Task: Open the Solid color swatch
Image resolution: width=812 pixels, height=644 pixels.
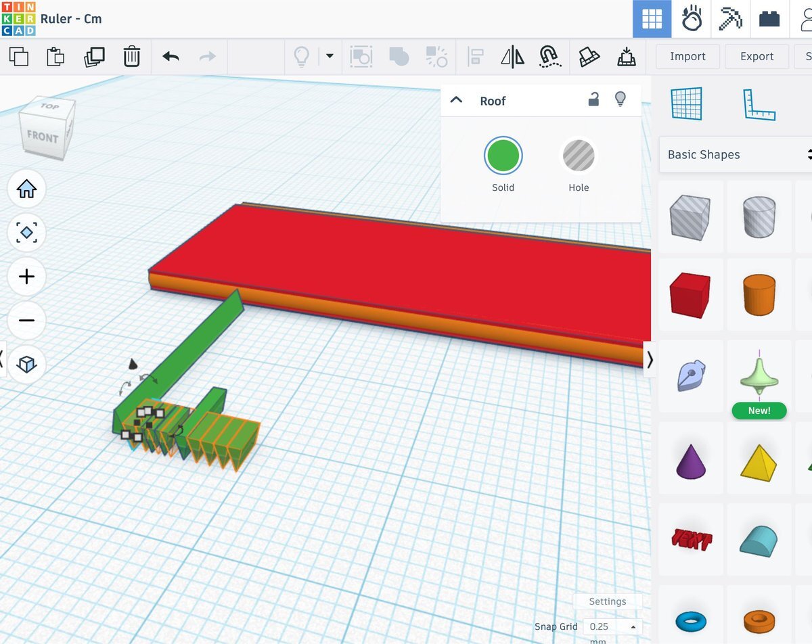Action: click(503, 156)
